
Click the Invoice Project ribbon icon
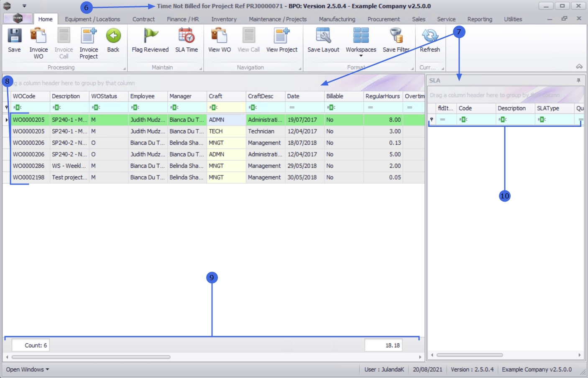pyautogui.click(x=89, y=36)
